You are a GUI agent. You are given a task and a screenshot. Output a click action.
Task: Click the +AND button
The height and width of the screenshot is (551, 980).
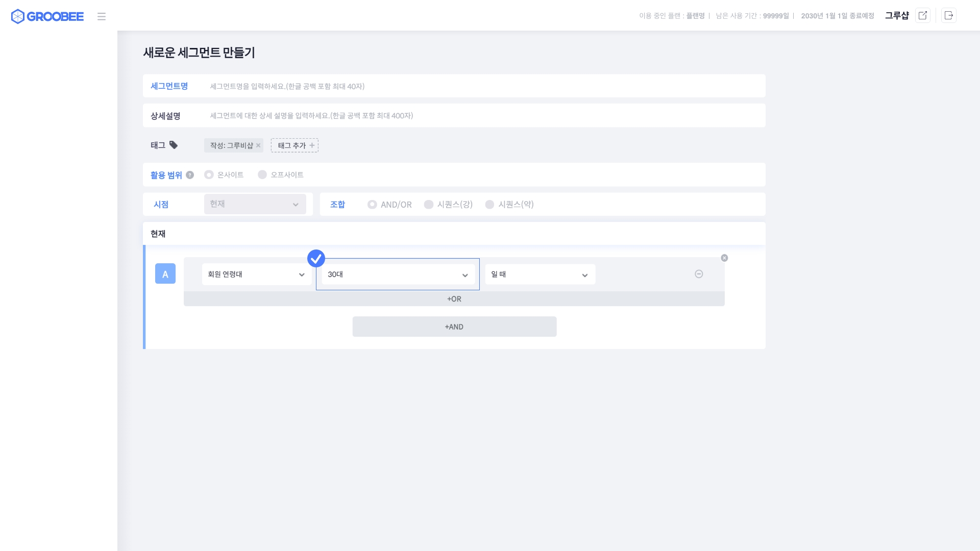click(454, 327)
